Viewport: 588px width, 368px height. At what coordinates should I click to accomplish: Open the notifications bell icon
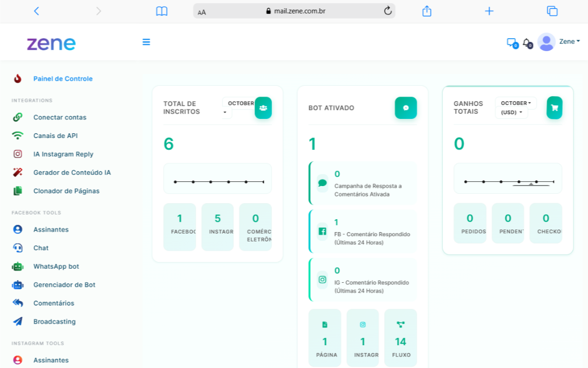(526, 42)
